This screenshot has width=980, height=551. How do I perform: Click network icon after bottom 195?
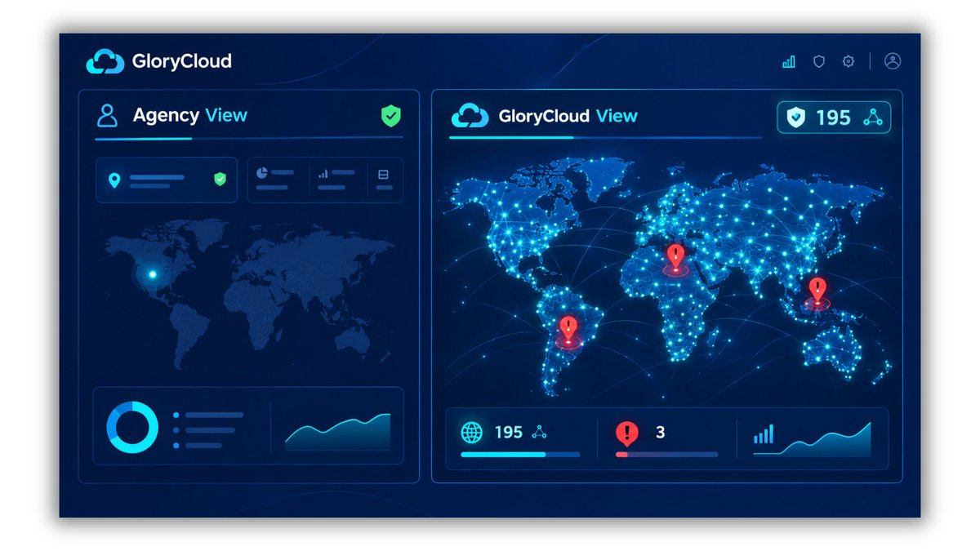pyautogui.click(x=539, y=433)
